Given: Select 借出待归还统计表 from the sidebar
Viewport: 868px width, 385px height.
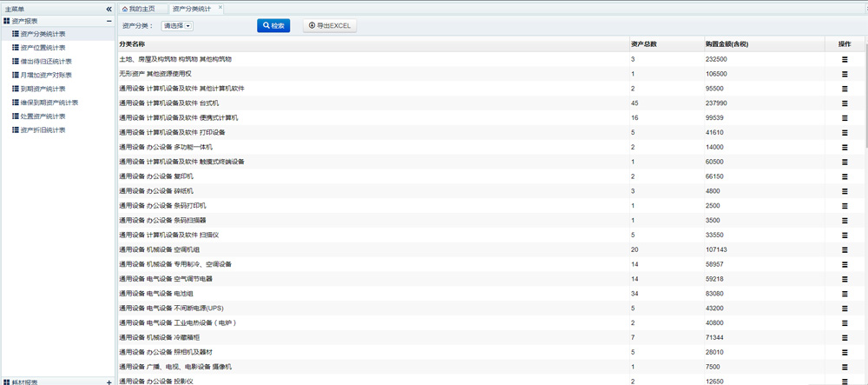Looking at the screenshot, I should tap(45, 62).
